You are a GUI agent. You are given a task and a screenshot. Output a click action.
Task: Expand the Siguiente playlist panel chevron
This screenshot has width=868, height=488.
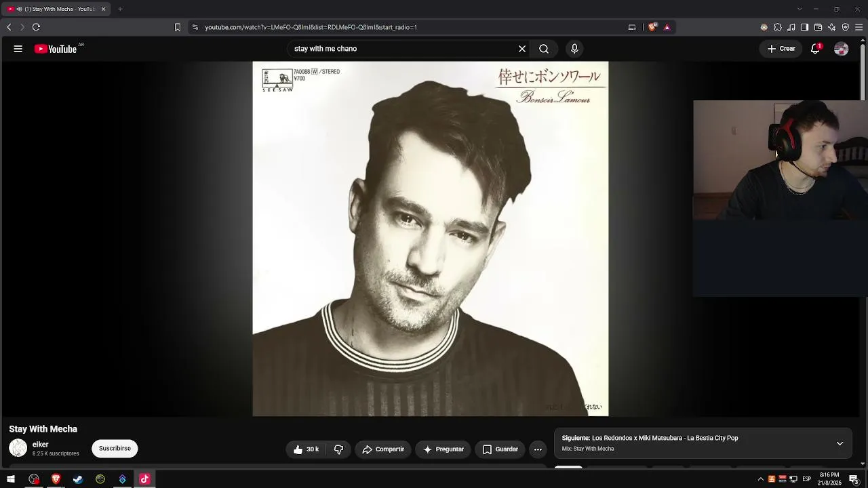pyautogui.click(x=840, y=443)
